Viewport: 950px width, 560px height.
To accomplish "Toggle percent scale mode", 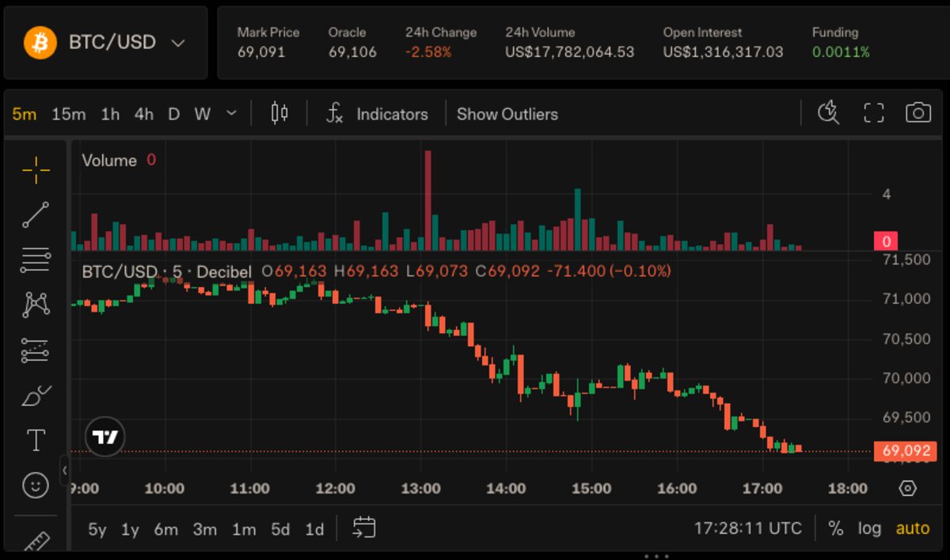I will [x=835, y=528].
